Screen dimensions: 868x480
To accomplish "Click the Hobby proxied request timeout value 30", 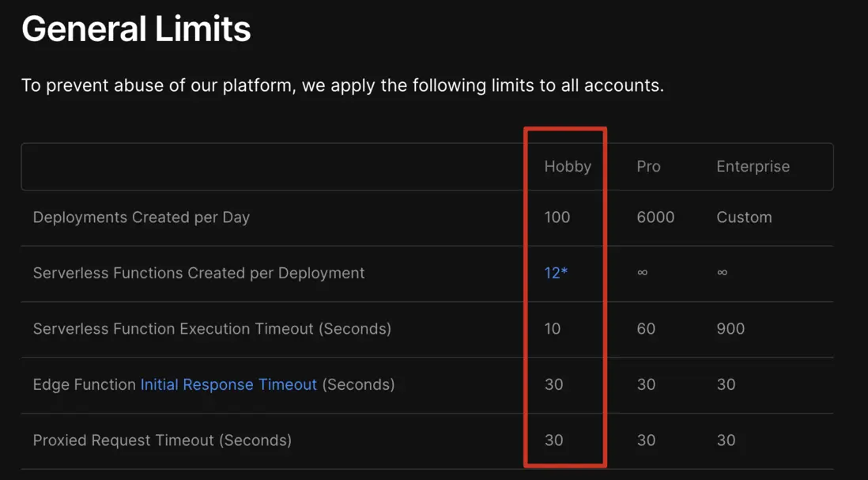I will coord(553,440).
